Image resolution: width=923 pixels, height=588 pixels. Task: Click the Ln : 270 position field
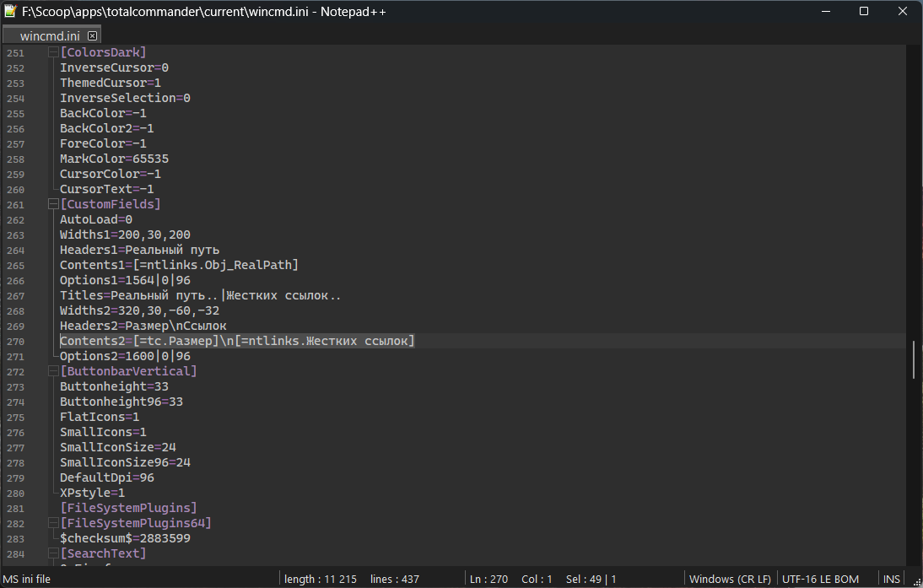click(x=488, y=579)
